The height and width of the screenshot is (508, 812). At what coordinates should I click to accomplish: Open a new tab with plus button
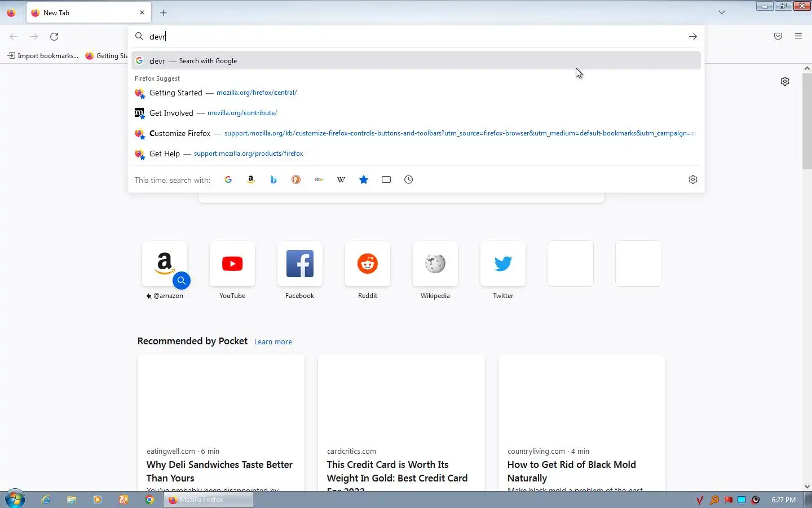pyautogui.click(x=163, y=12)
